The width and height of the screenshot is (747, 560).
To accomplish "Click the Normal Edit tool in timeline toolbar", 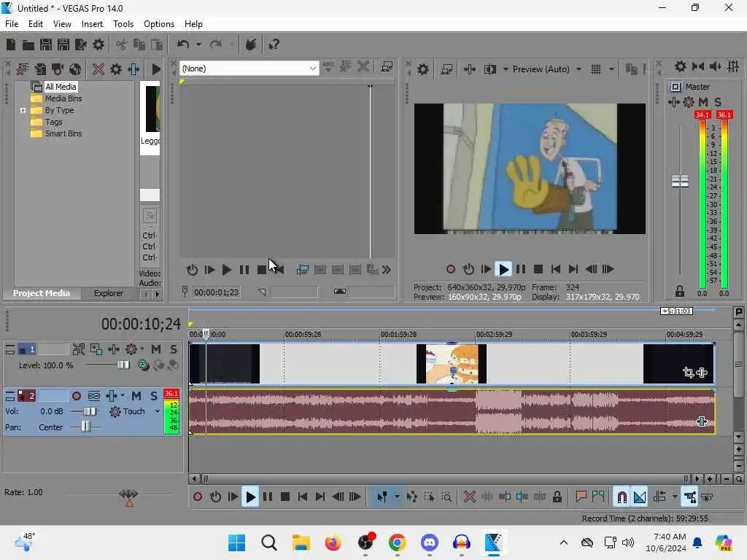I will tap(382, 497).
